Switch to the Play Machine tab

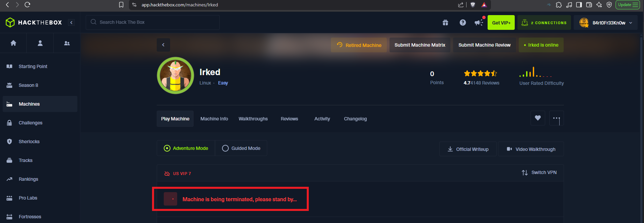(175, 119)
